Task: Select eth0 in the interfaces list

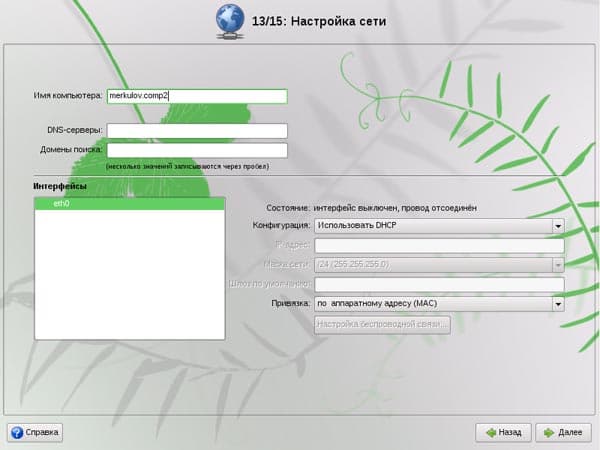Action: pyautogui.click(x=129, y=204)
